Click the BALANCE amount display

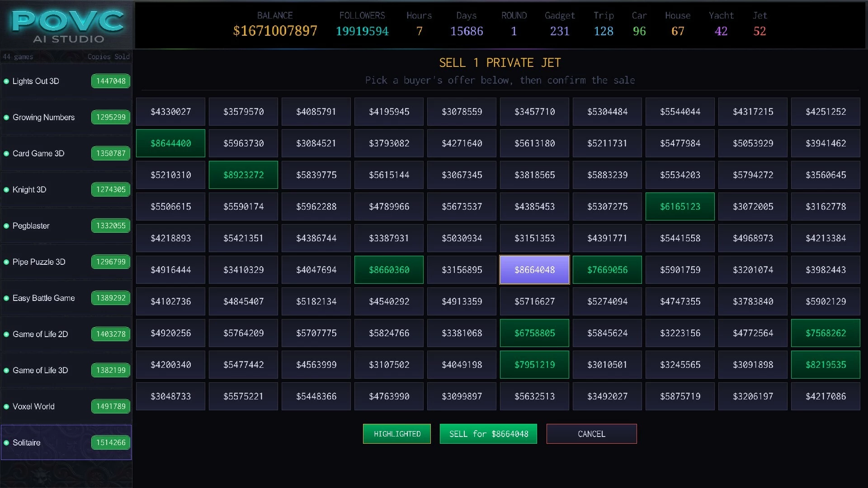(275, 31)
